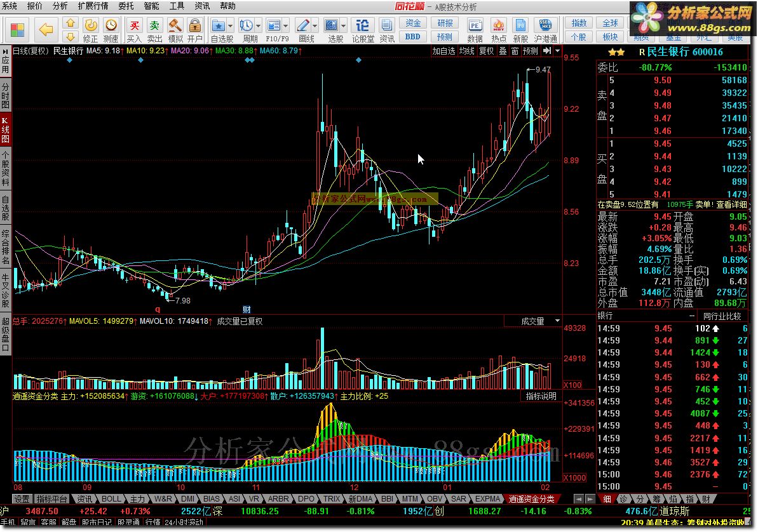
Task: Click the 周期 period clock icon
Action: point(246,25)
